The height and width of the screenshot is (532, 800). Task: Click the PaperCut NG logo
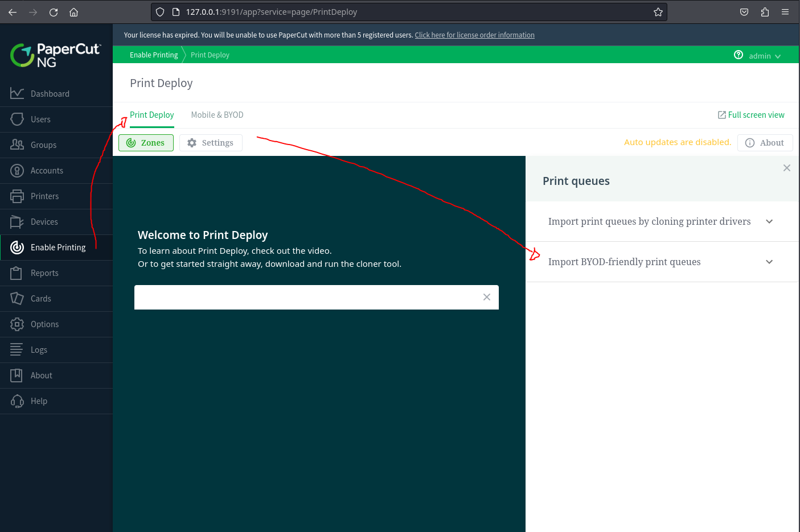click(55, 55)
